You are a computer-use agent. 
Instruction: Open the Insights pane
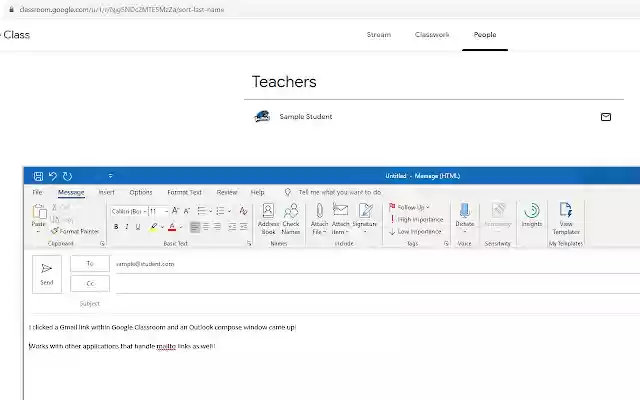tap(532, 215)
